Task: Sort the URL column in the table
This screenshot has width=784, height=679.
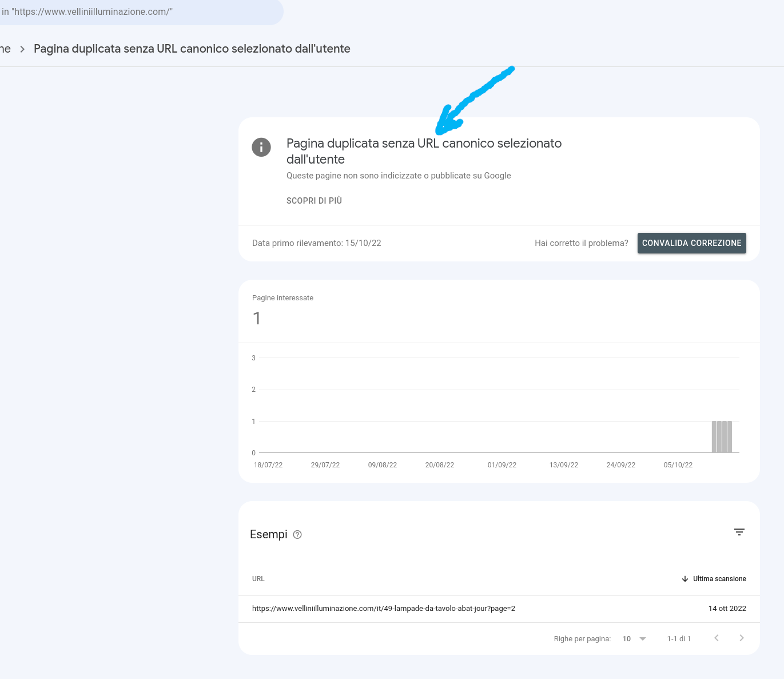Action: pyautogui.click(x=258, y=579)
